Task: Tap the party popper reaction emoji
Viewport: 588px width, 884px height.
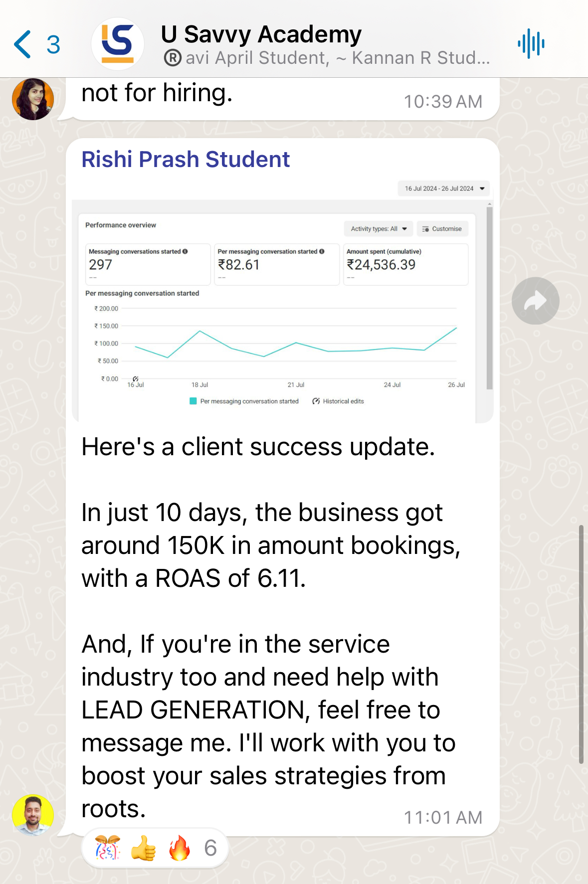Action: [108, 848]
